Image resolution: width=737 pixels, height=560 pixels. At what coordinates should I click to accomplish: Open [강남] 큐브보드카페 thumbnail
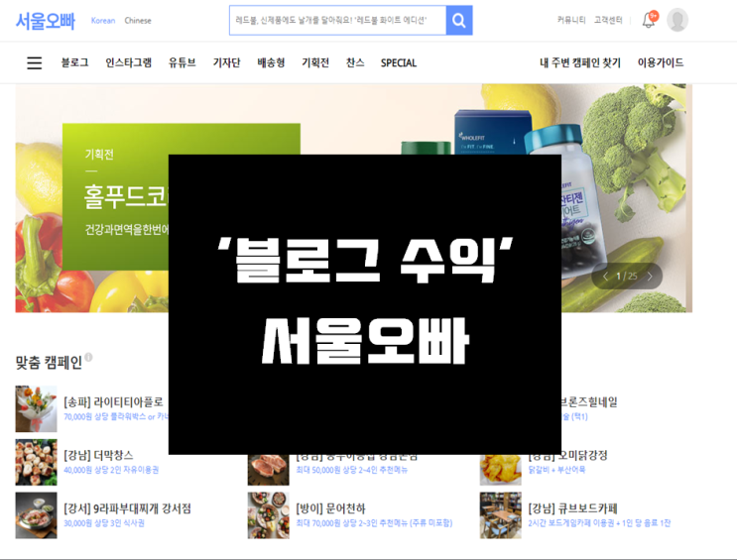tap(501, 515)
